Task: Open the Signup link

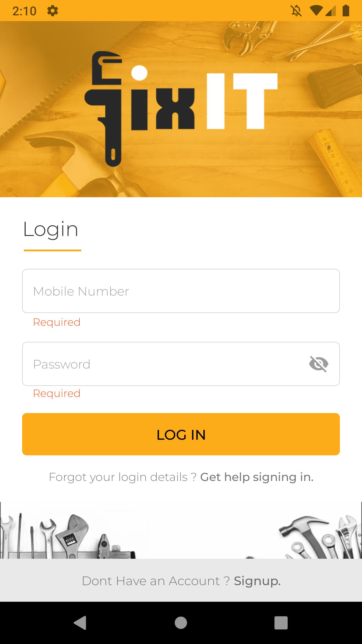Action: click(257, 581)
